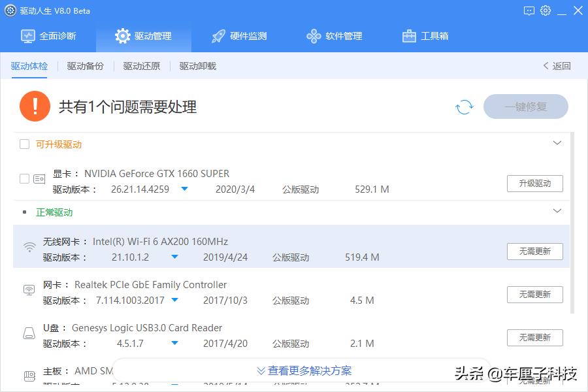Image resolution: width=588 pixels, height=392 pixels.
Task: Switch to the 驱动备份 tab
Action: [x=84, y=65]
